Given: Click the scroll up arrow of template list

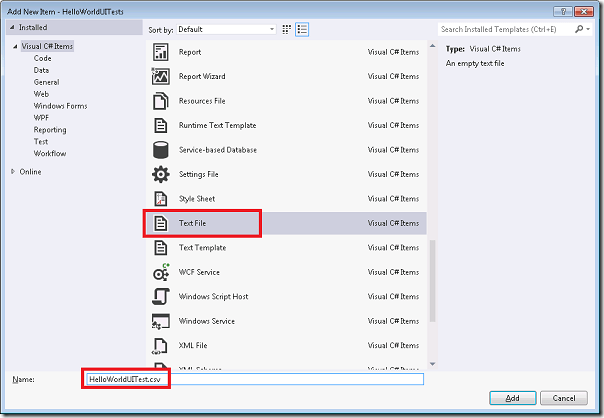Looking at the screenshot, I should point(433,46).
